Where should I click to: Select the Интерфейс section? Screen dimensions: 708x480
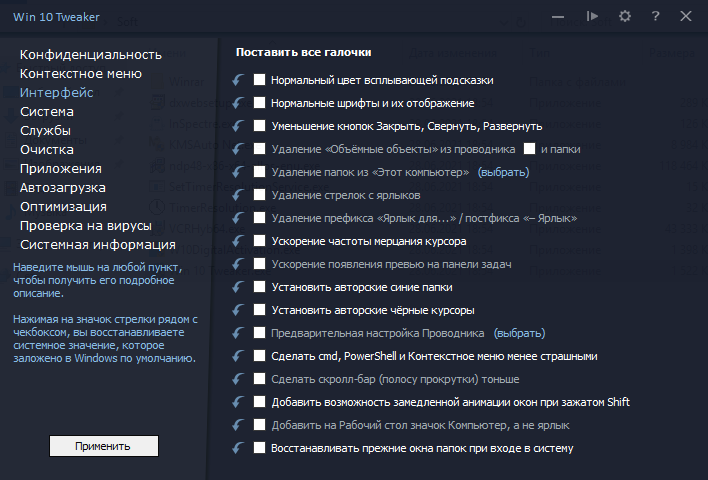point(56,93)
